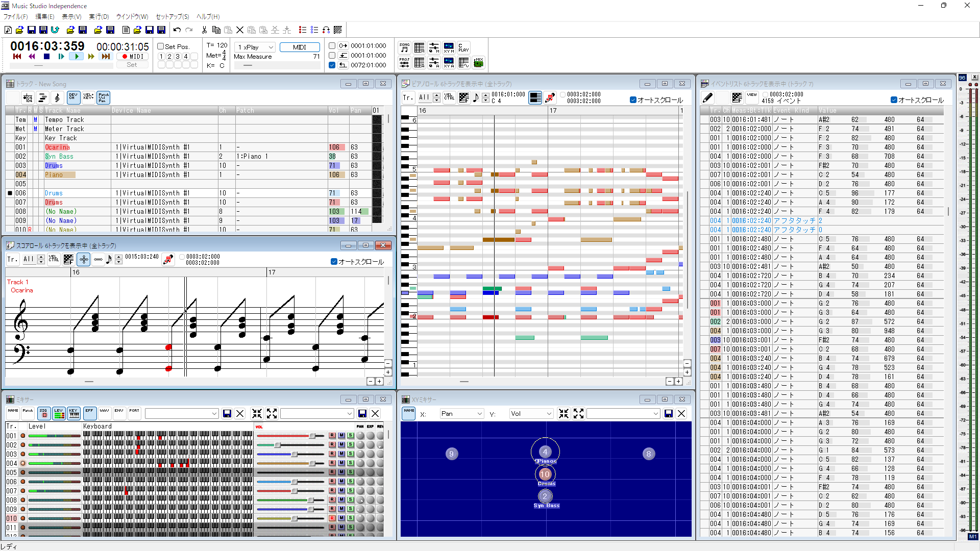Screen dimensions: 980x551
Task: Click the Rewind to start button
Action: click(17, 57)
